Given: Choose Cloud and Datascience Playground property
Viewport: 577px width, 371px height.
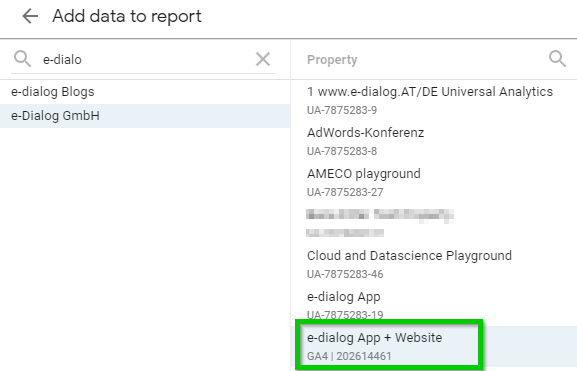Looking at the screenshot, I should [434, 264].
